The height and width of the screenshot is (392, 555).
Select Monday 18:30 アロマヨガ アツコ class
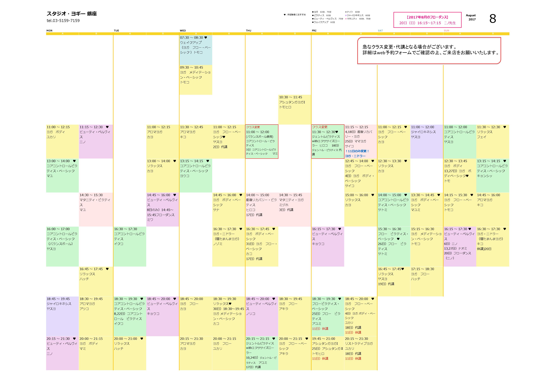point(96,316)
